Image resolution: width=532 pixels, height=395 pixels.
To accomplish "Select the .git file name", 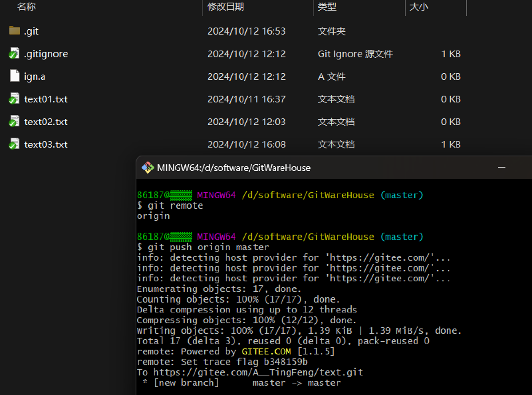I will [x=31, y=31].
